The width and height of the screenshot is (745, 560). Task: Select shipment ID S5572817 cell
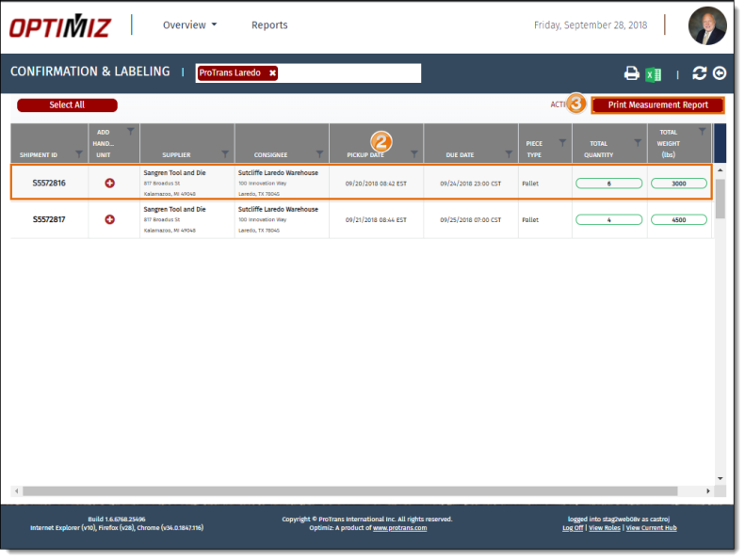49,219
